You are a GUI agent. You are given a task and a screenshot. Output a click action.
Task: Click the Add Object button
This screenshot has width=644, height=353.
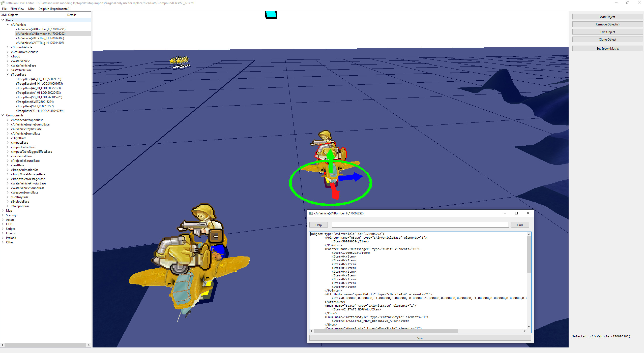coord(607,17)
